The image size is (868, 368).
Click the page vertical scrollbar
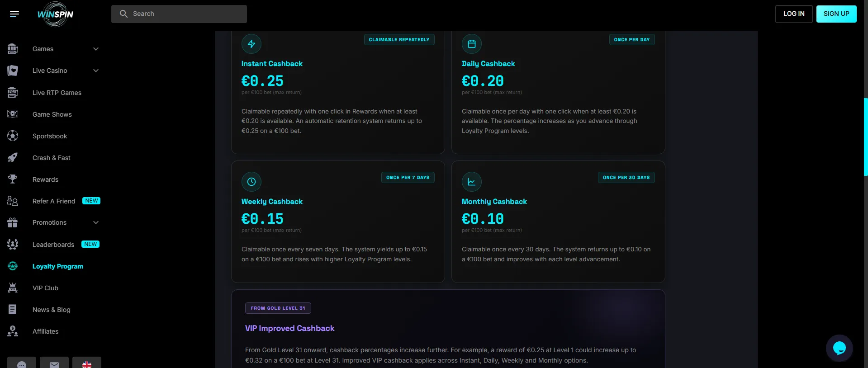click(x=866, y=137)
